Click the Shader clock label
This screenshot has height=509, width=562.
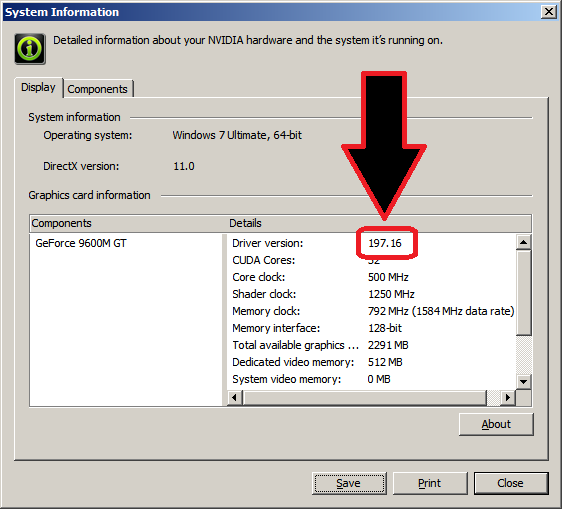pyautogui.click(x=264, y=294)
